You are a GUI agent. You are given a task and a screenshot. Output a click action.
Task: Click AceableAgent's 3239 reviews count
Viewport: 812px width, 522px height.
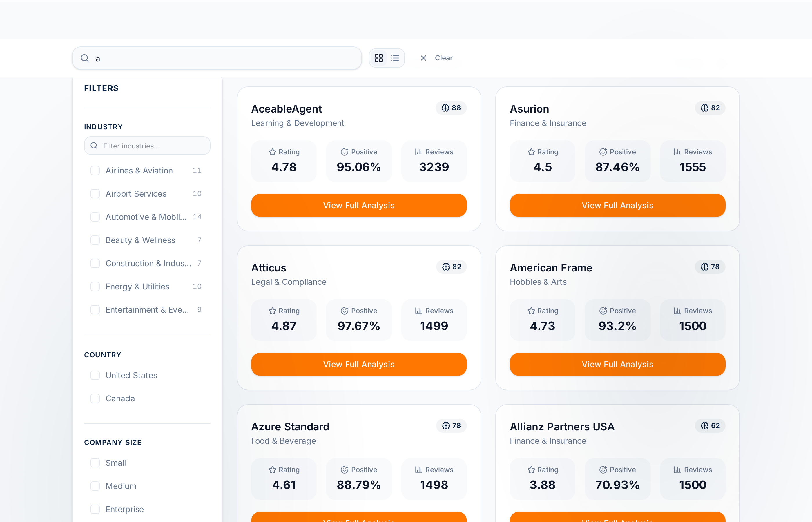(434, 167)
